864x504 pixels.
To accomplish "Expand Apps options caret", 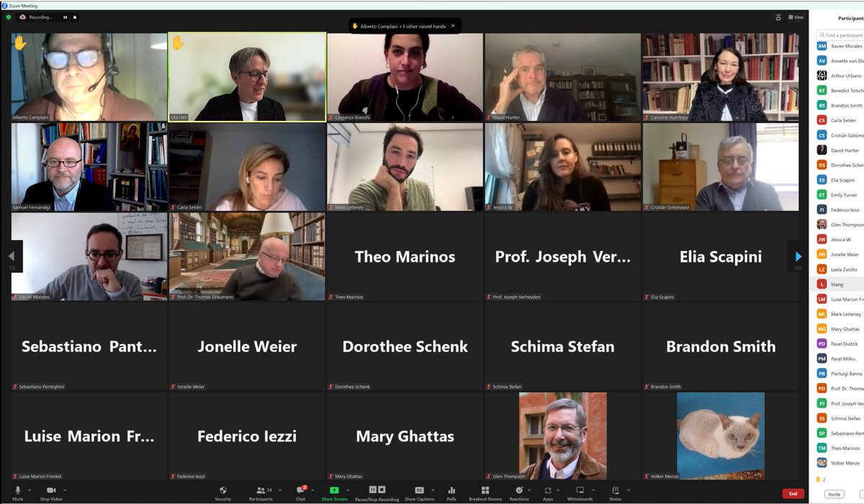I will pos(559,490).
